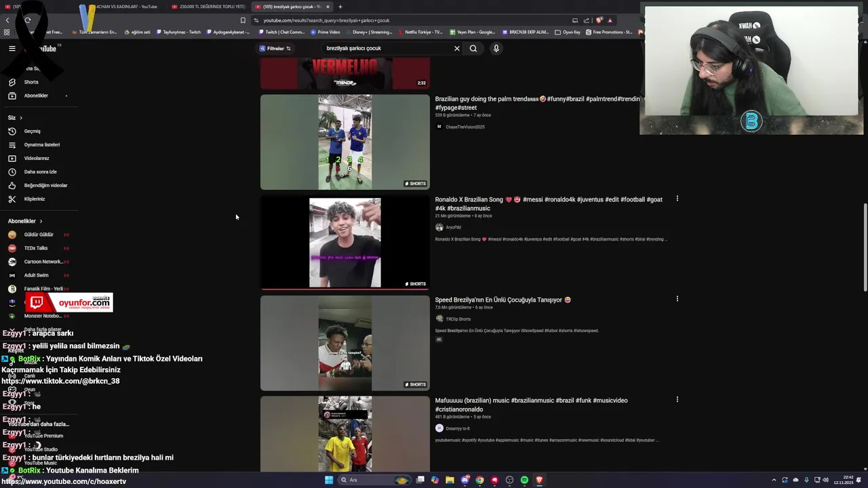Play the Speed Brezilya Shorts thumbnail
Screen dimensions: 868x488
click(345, 343)
